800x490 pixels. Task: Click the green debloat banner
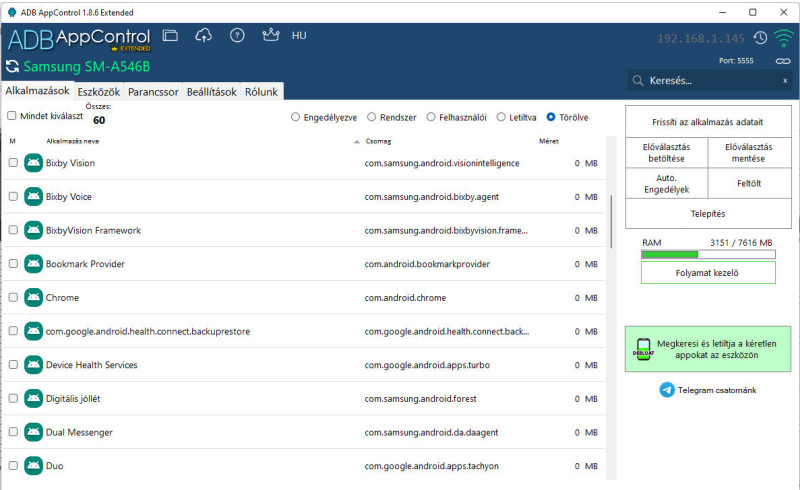(x=708, y=349)
